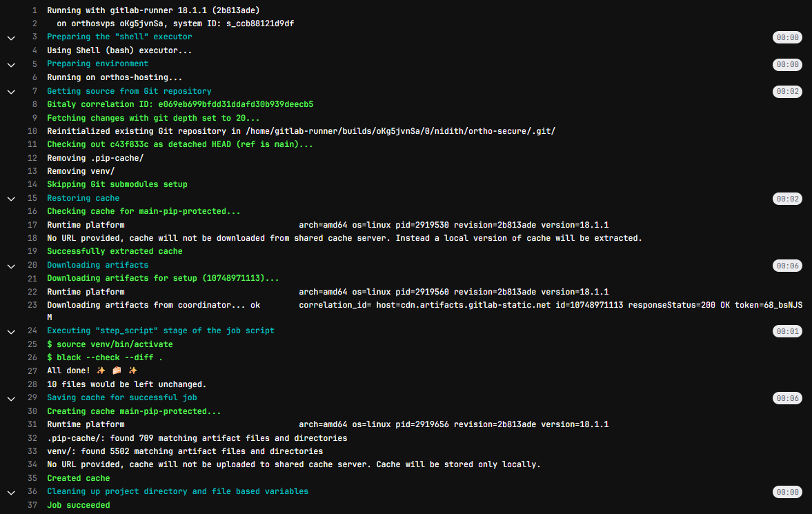Click "Checking out c43f833c as detached HEAD" line
This screenshot has width=812, height=514.
179,144
